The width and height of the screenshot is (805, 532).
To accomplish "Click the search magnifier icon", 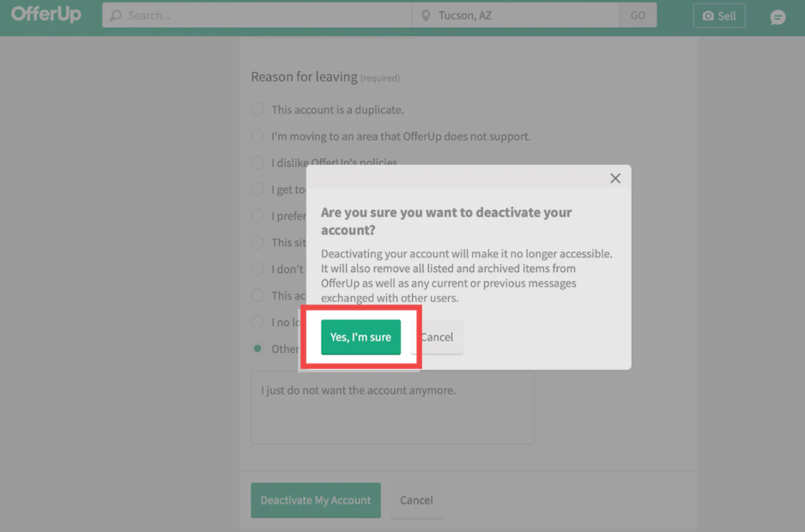I will point(116,15).
